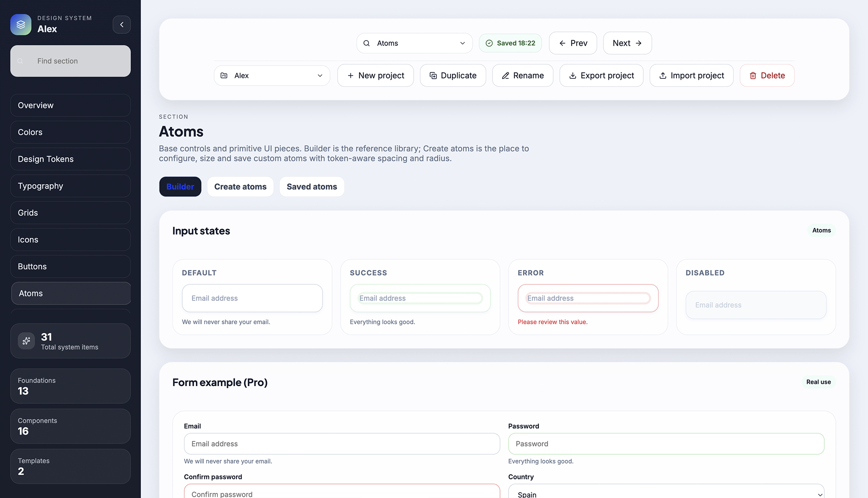The image size is (868, 498).
Task: Switch to the Create atoms tab
Action: (x=240, y=187)
